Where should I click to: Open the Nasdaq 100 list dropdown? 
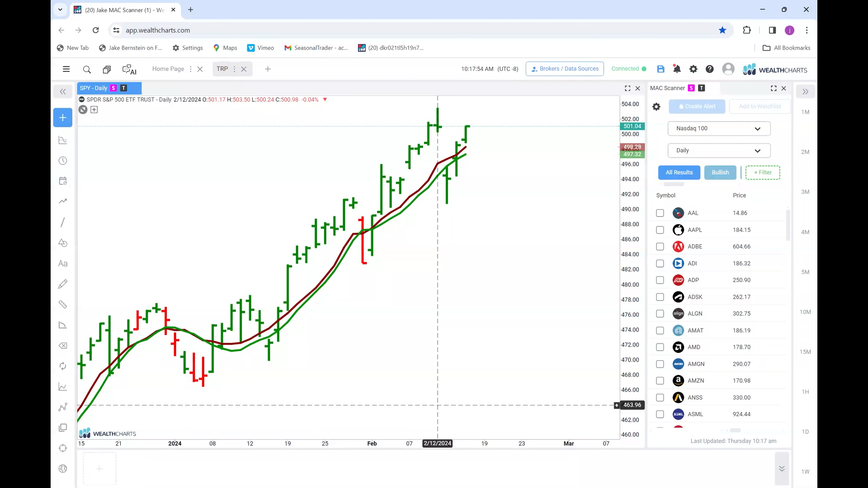(719, 128)
